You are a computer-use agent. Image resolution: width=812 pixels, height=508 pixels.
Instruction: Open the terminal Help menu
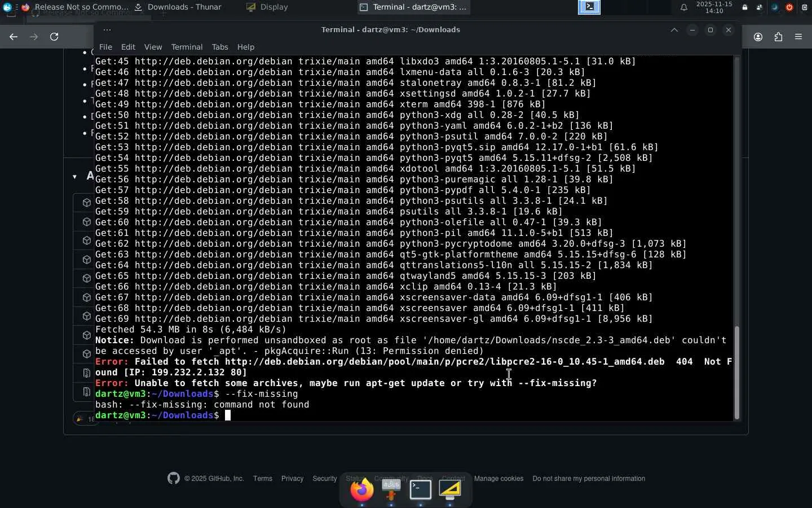246,47
